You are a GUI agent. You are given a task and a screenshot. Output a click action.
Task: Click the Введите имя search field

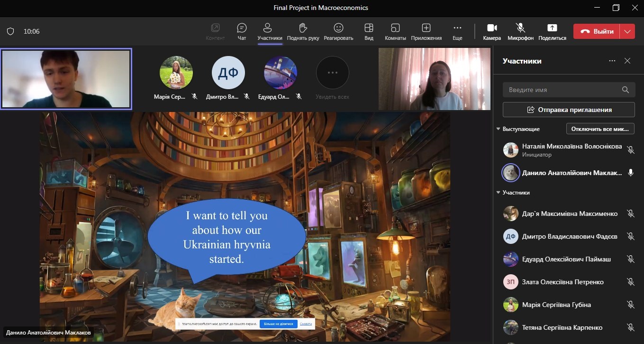coord(562,90)
